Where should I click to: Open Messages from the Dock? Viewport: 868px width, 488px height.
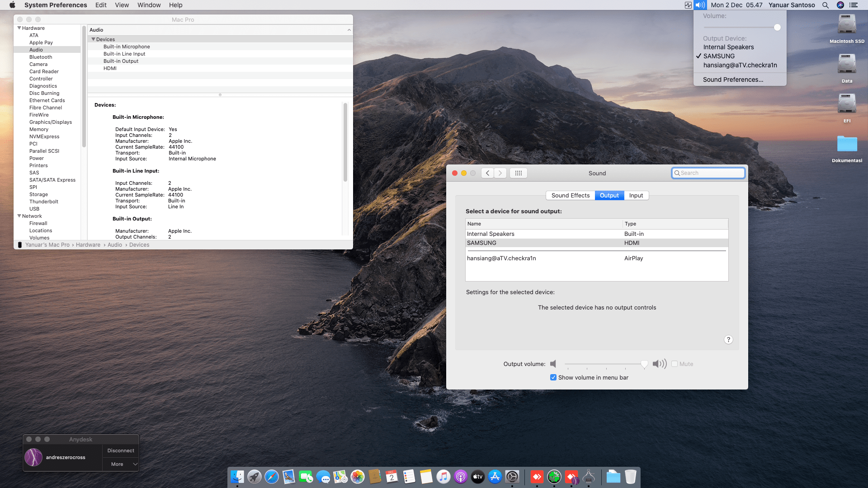(x=323, y=477)
